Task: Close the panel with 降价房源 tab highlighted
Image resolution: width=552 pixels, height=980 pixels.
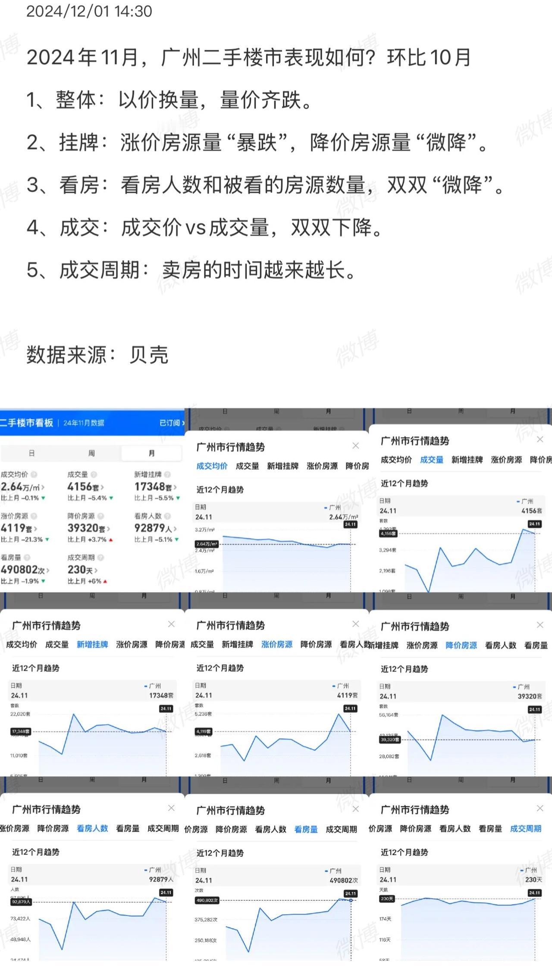Action: 540,625
